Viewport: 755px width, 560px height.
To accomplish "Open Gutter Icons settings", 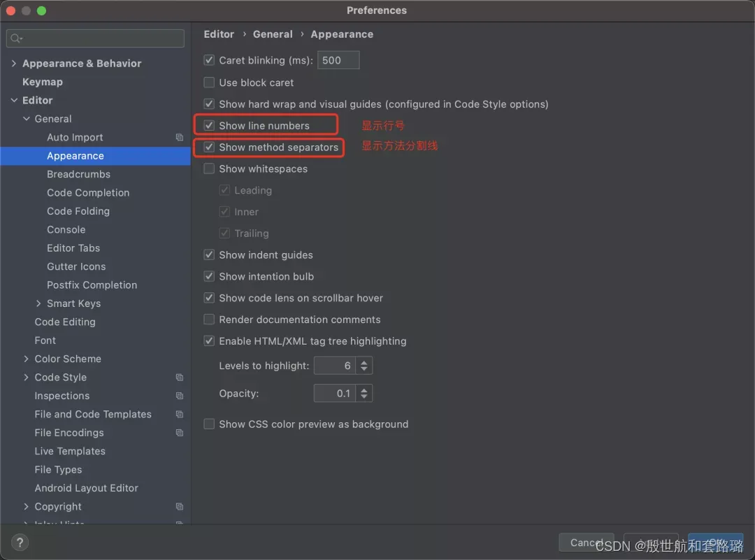I will pos(76,267).
